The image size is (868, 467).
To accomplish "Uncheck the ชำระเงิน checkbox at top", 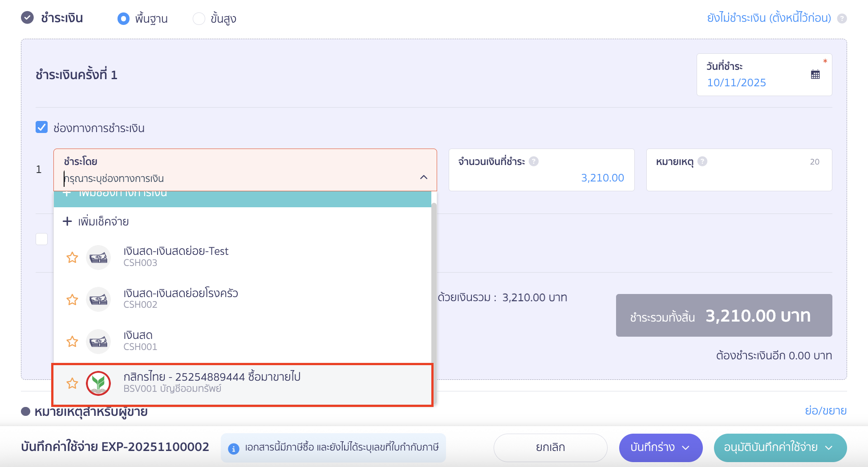I will point(28,18).
